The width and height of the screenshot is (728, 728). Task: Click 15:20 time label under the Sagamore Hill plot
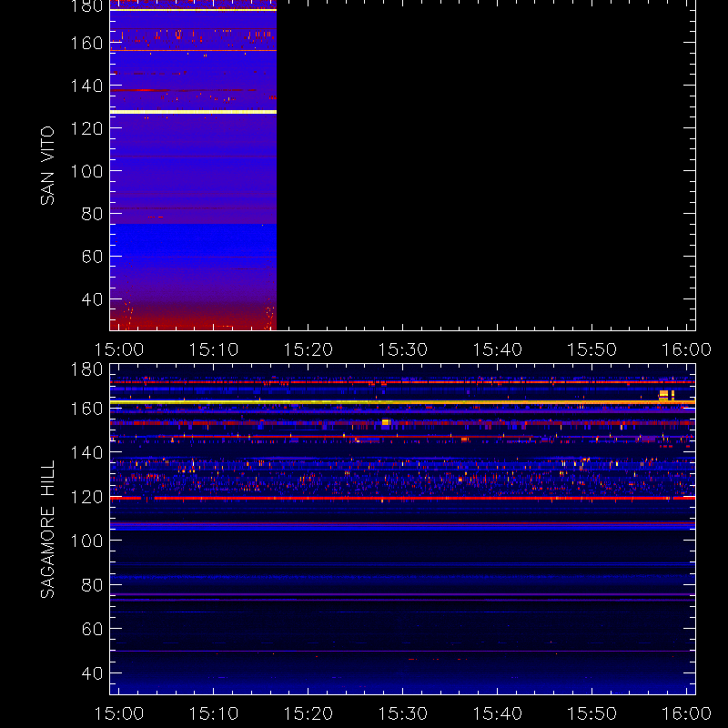pos(308,713)
